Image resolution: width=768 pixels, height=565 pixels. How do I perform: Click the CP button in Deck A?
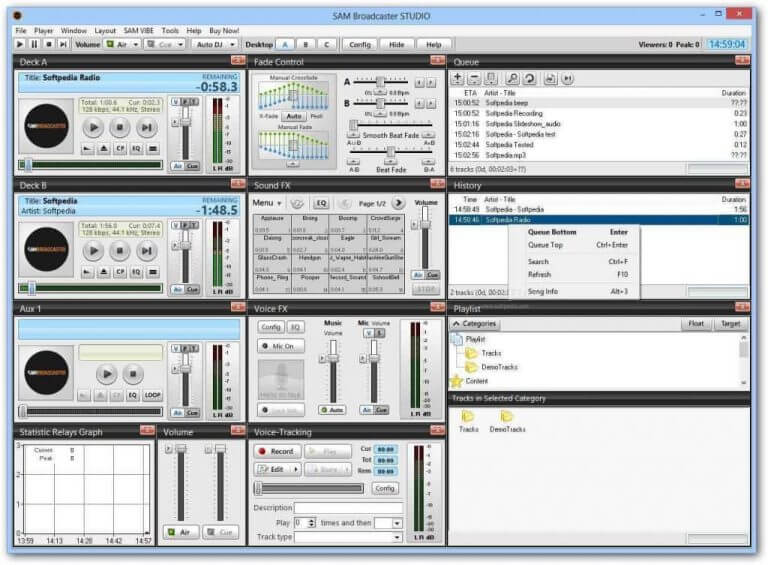point(120,148)
